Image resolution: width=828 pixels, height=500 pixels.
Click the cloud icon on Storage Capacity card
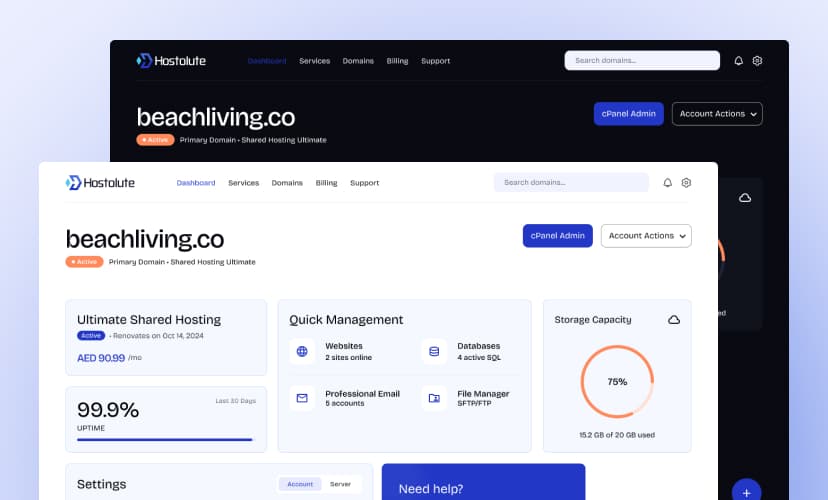click(x=674, y=320)
